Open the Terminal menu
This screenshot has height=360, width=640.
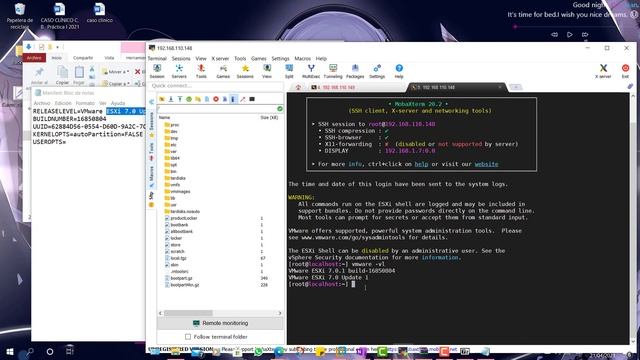click(157, 58)
